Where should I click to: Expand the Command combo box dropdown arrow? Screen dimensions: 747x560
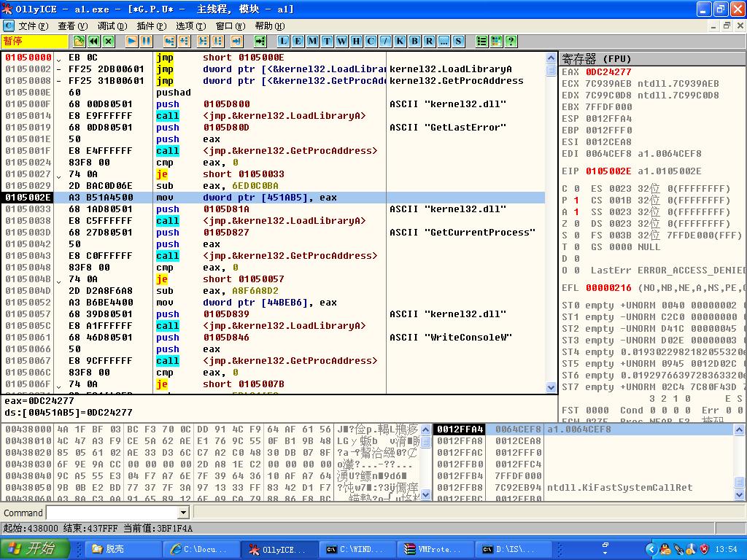point(183,513)
